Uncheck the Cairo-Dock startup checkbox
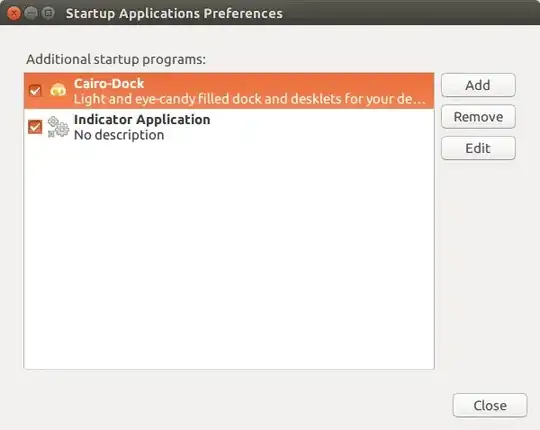 click(x=35, y=91)
